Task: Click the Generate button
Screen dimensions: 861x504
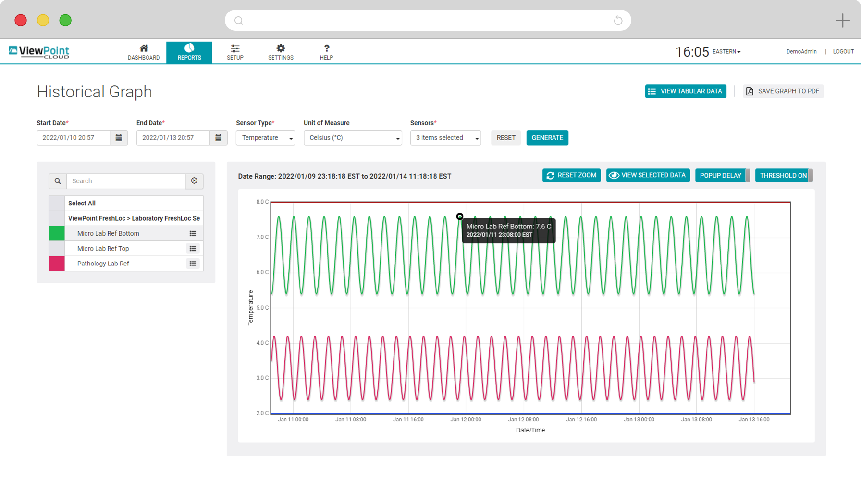Action: click(x=547, y=138)
